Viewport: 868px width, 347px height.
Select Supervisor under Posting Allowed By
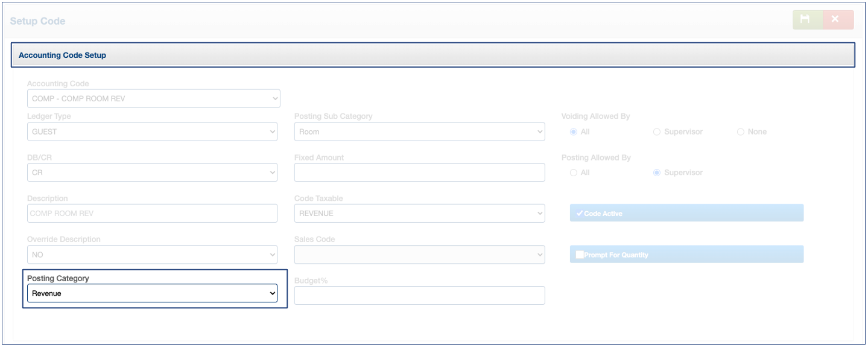click(657, 173)
